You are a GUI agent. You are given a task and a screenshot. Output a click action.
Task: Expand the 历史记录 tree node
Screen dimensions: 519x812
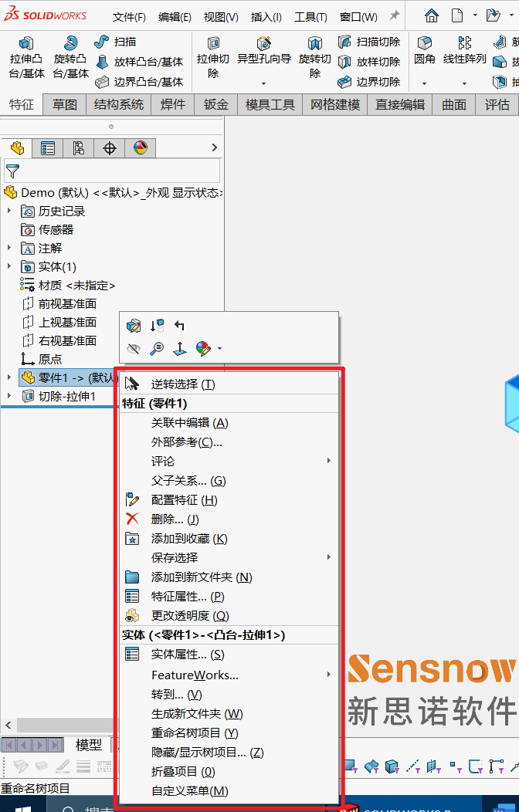coord(9,211)
